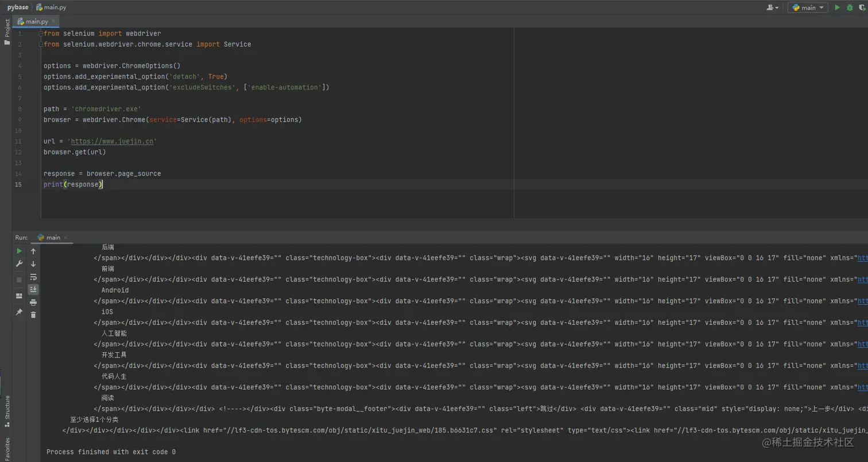Screen dimensions: 868x462
Task: Pin the Run tab with the pushpin icon
Action: click(x=19, y=312)
